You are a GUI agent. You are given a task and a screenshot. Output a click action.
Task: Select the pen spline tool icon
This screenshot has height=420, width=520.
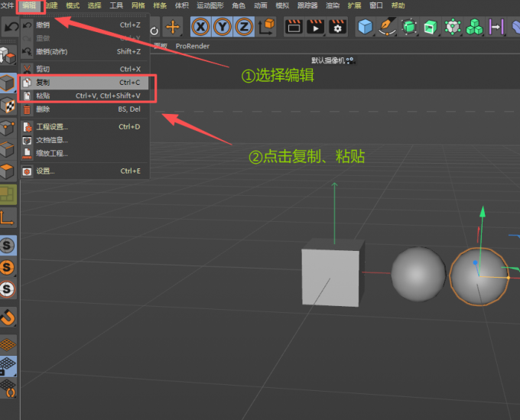pyautogui.click(x=388, y=28)
